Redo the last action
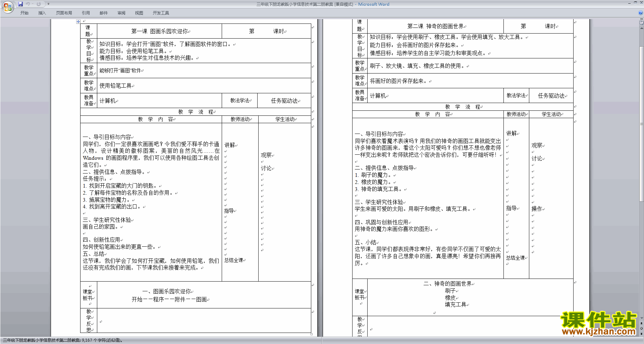Viewport: 644px width, 344px height. [x=39, y=4]
